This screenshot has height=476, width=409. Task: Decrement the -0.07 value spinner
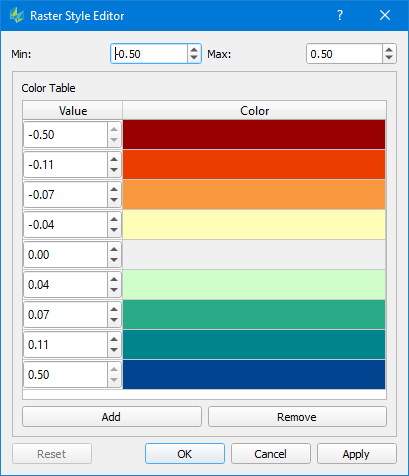(114, 200)
